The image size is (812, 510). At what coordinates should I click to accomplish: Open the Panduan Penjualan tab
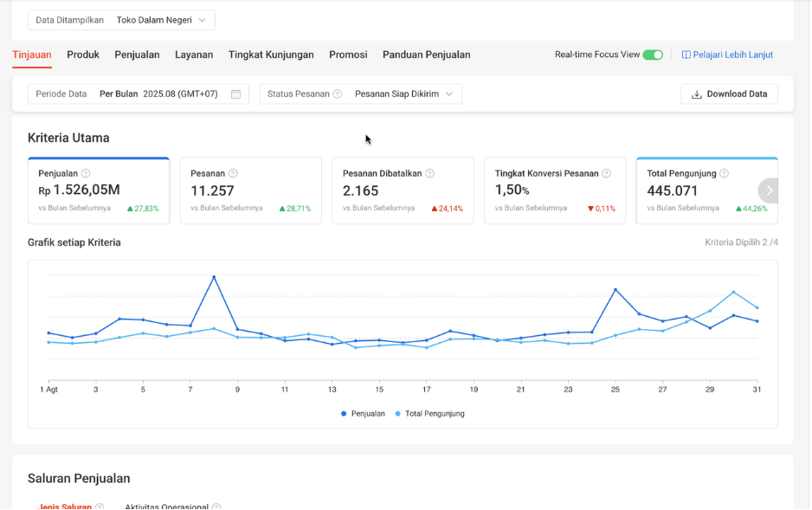click(427, 55)
